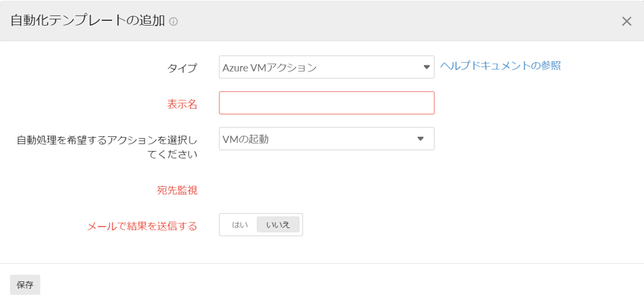Select はい to send results by mail

coord(240,225)
